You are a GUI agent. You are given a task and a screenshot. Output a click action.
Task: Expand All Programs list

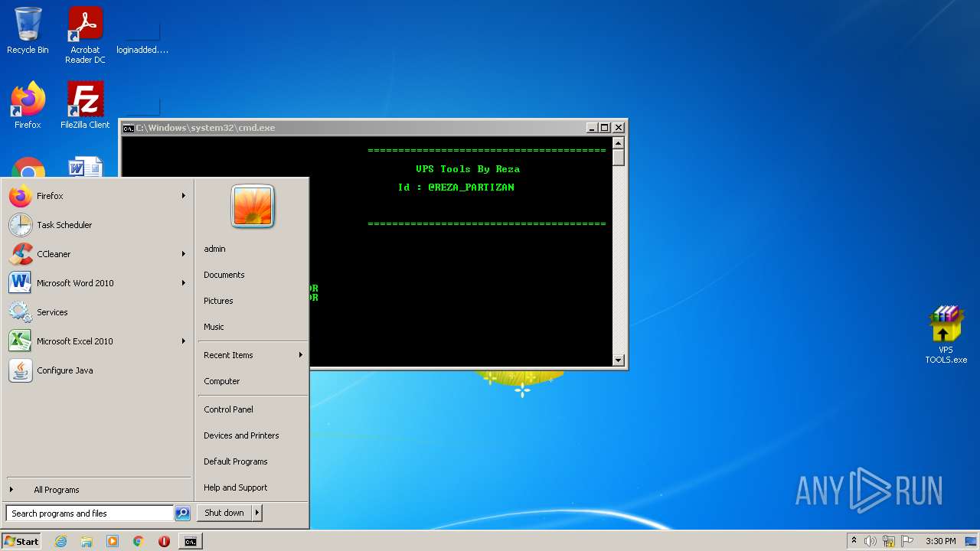click(x=98, y=490)
